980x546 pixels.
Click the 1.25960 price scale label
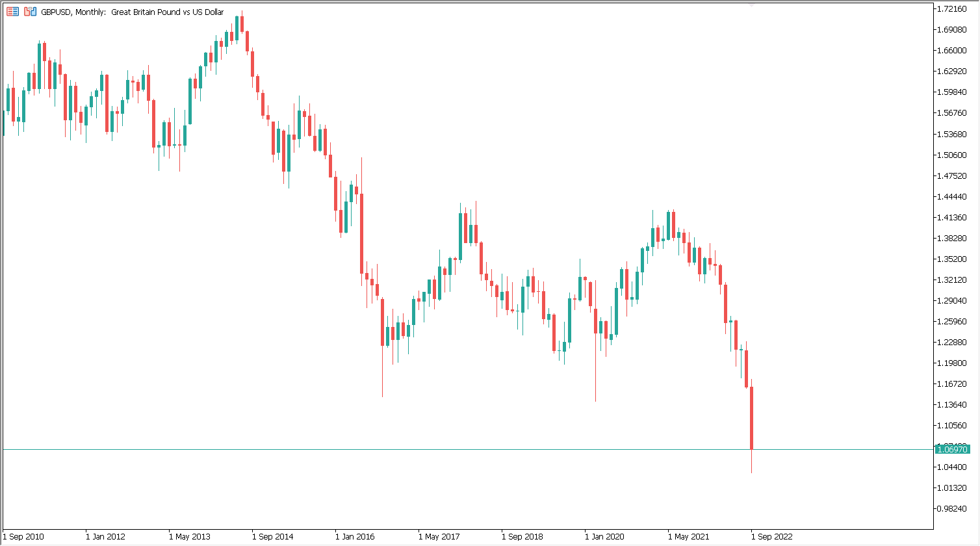[x=951, y=321]
